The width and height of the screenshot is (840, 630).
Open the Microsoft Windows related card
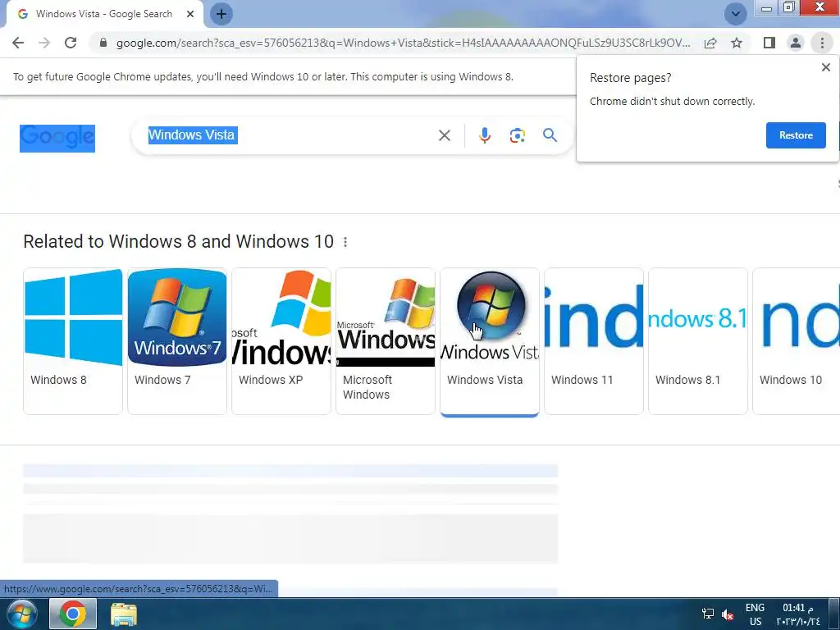386,341
